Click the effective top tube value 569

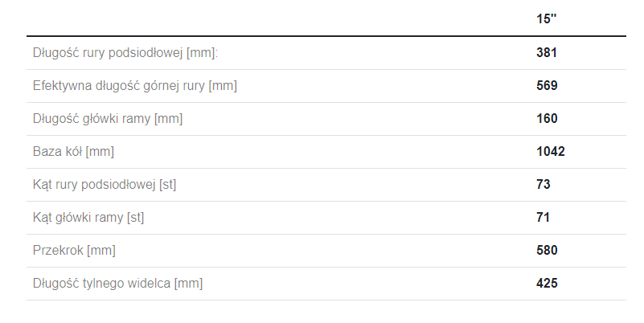(x=547, y=86)
